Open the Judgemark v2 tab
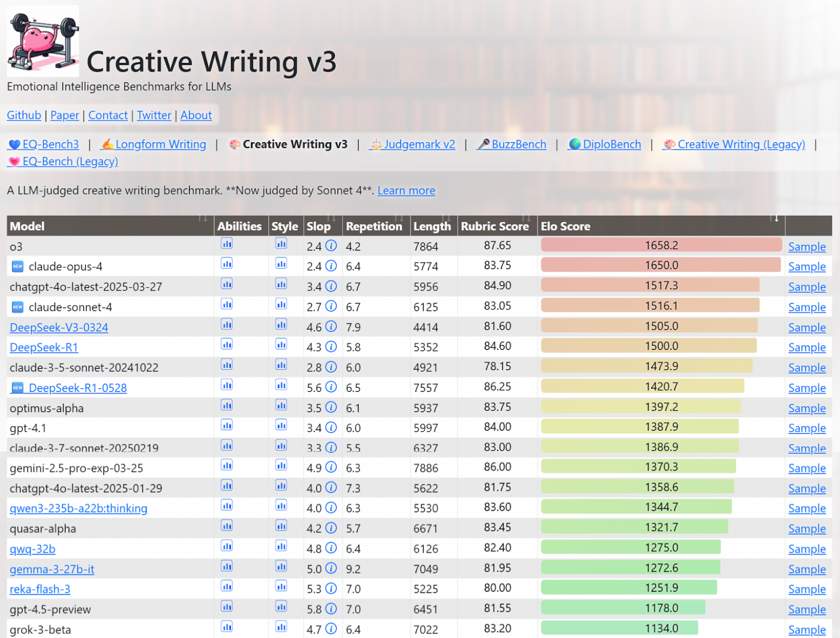The image size is (840, 638). click(x=412, y=144)
